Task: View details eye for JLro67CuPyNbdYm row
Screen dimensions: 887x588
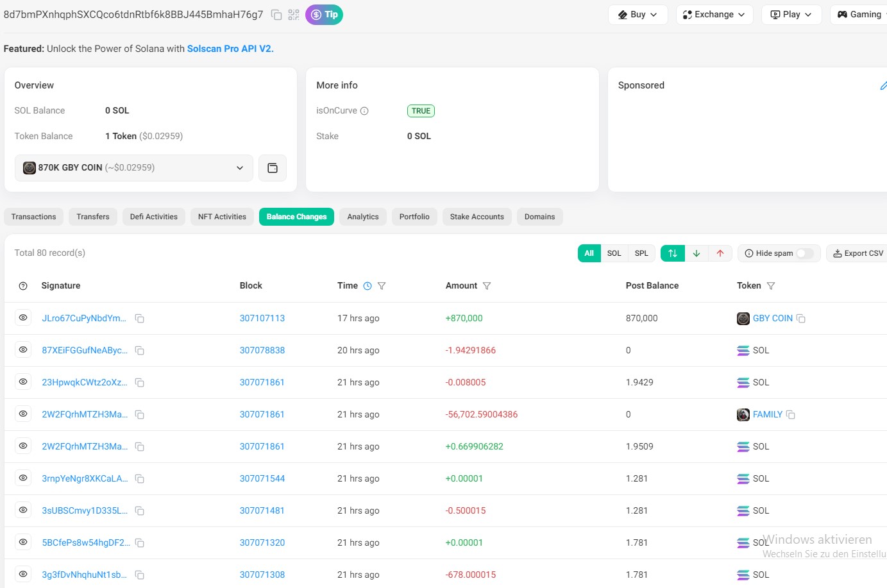Action: click(23, 318)
